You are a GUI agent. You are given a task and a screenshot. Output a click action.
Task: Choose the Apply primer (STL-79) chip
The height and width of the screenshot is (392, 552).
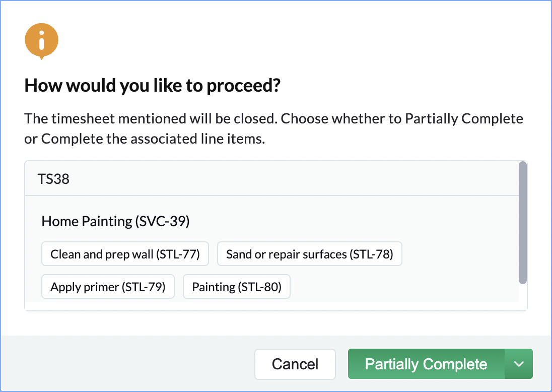[x=108, y=287]
